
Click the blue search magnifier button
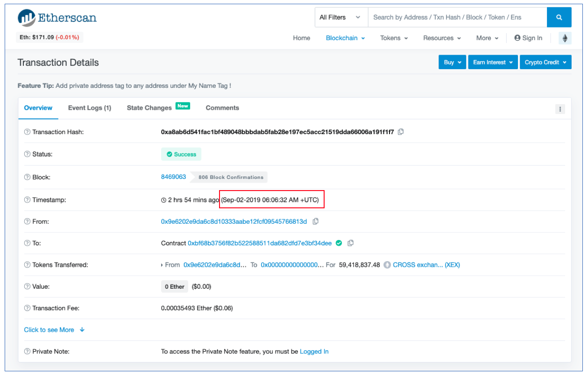(559, 17)
